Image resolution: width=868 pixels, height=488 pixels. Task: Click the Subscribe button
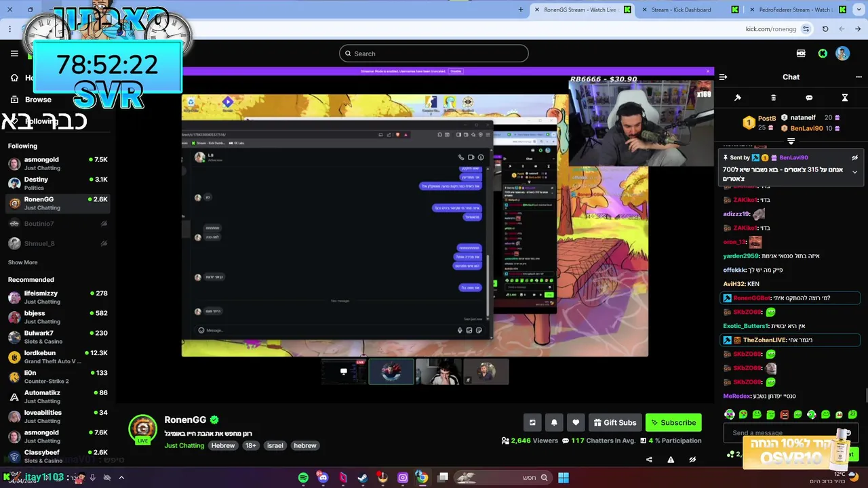673,422
